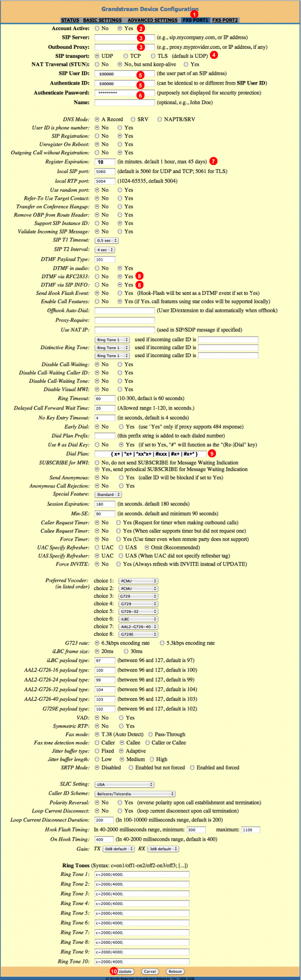Choose Fixed jitter buffer type
This screenshot has height=980, width=301.
pos(97,751)
